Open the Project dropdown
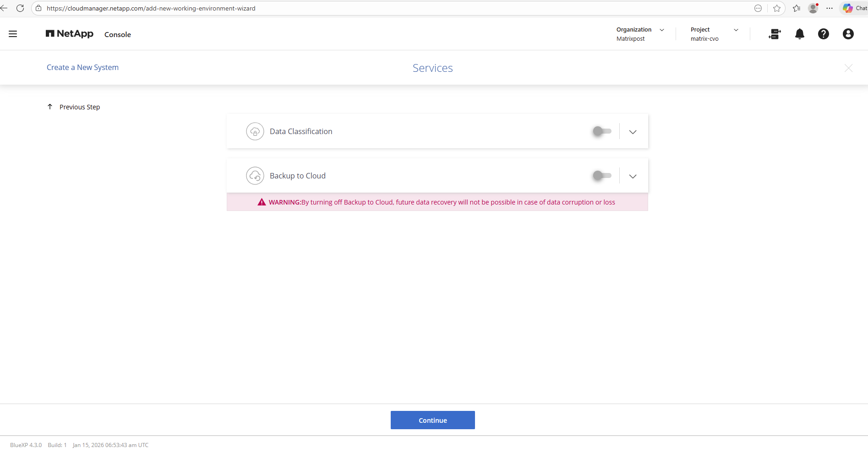868x453 pixels. [x=715, y=34]
